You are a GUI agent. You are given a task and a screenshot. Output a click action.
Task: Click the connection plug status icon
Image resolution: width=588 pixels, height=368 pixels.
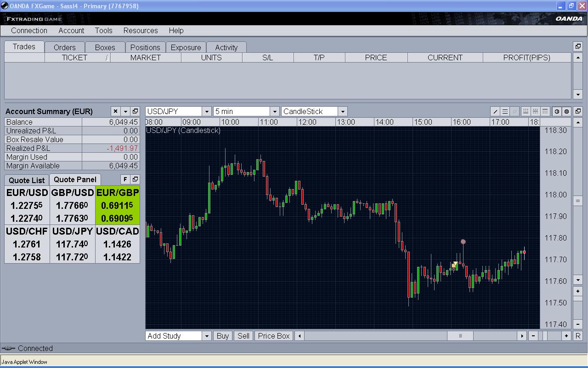coord(8,348)
